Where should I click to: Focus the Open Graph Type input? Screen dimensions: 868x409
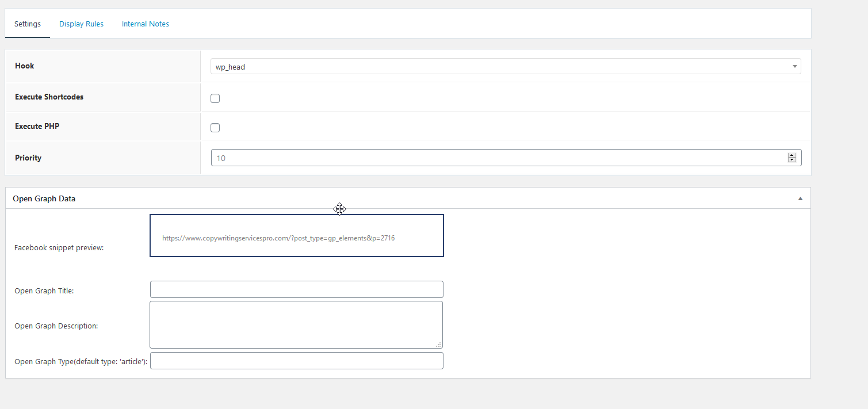pyautogui.click(x=296, y=361)
